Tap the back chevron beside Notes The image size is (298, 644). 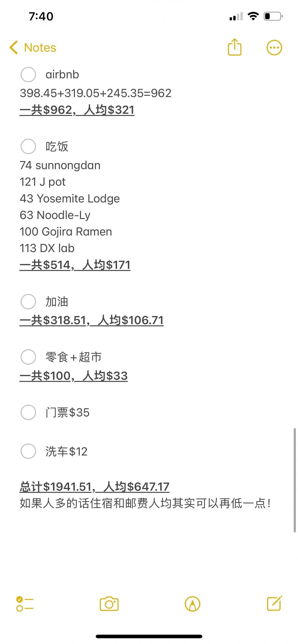point(14,47)
